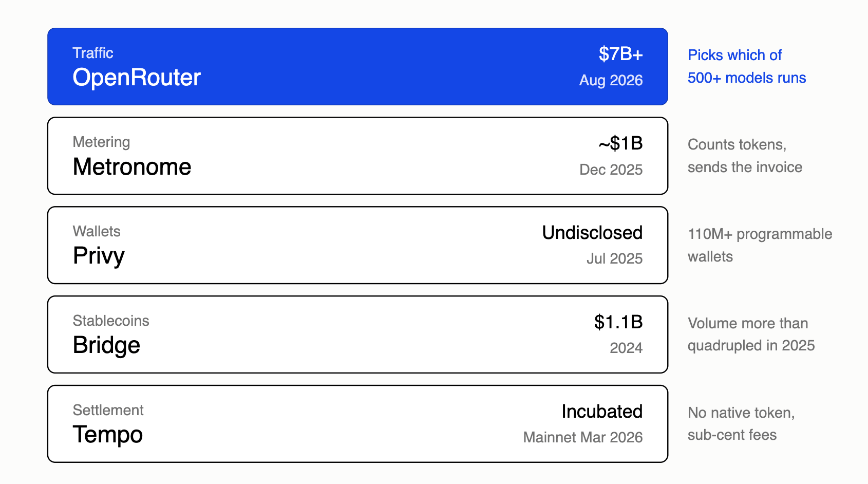This screenshot has height=484, width=868.
Task: Click the Incubated label for Tempo
Action: tap(602, 412)
